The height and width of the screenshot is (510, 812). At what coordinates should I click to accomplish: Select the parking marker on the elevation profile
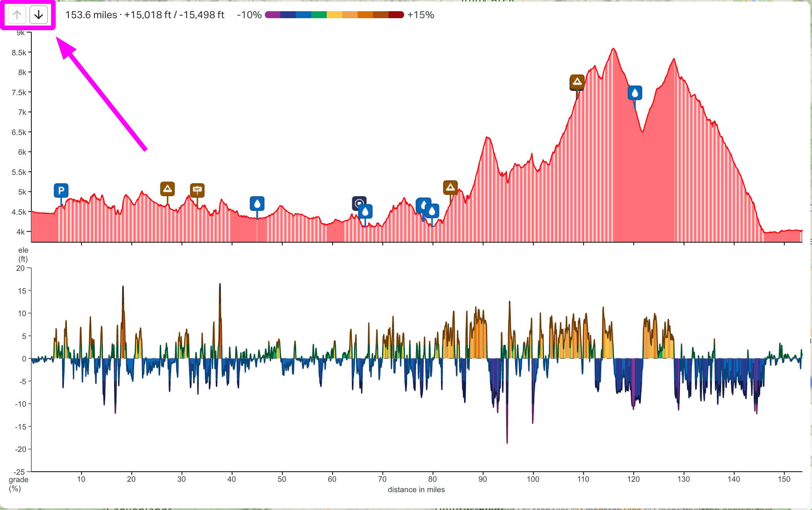61,190
